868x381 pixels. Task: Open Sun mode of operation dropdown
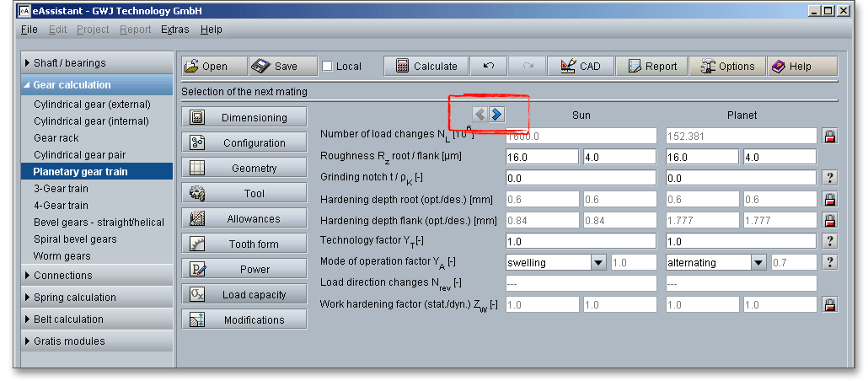(x=598, y=262)
